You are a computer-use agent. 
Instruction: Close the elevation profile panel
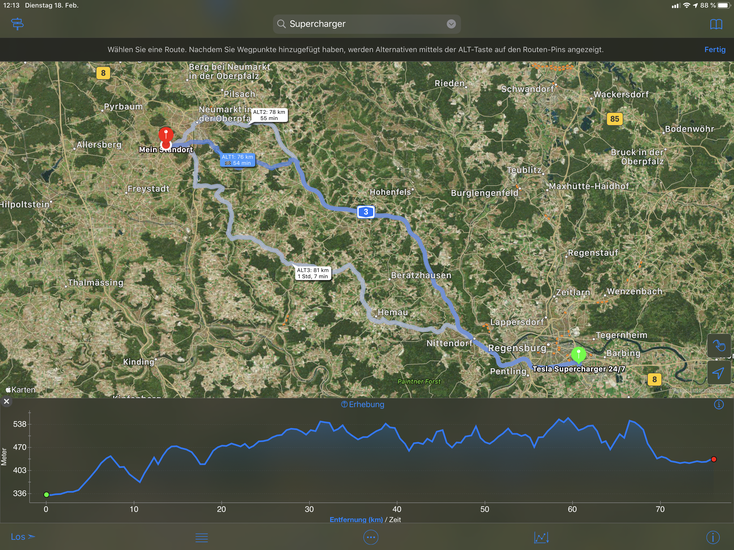tap(7, 402)
